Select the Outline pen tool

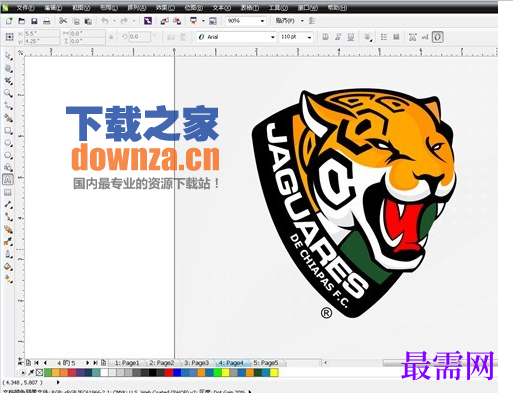point(8,254)
